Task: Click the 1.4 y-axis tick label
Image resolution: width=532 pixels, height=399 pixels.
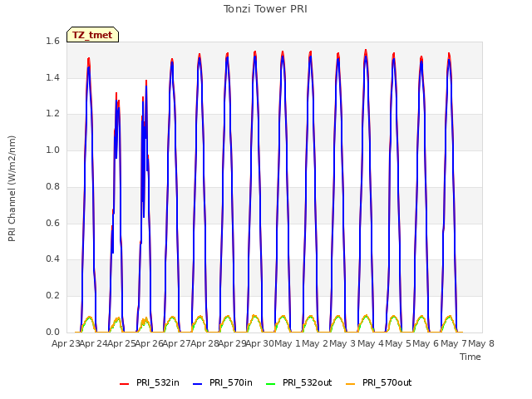Action: (x=52, y=77)
